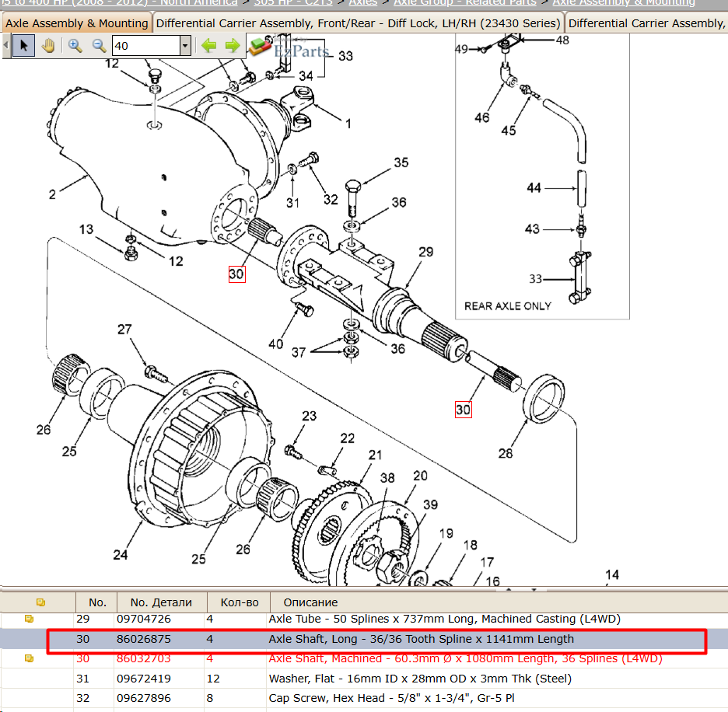Viewport: 728px width, 712px height.
Task: Click callout 28 seal ring on diagram
Action: coord(505,453)
